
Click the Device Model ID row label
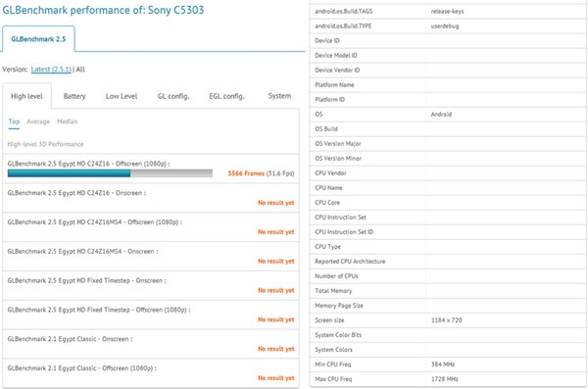pos(336,55)
